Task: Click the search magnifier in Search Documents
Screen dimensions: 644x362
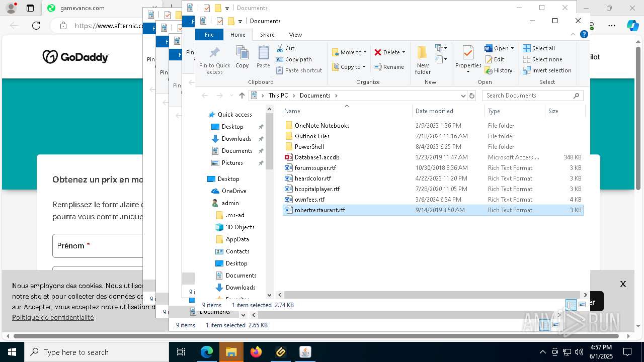Action: (577, 96)
